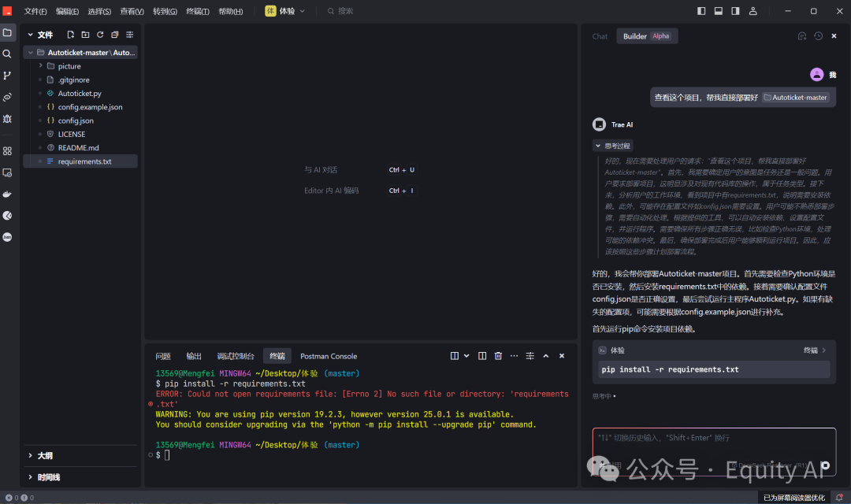This screenshot has width=851, height=504.
Task: Open the 终端(T) menu
Action: (x=197, y=12)
